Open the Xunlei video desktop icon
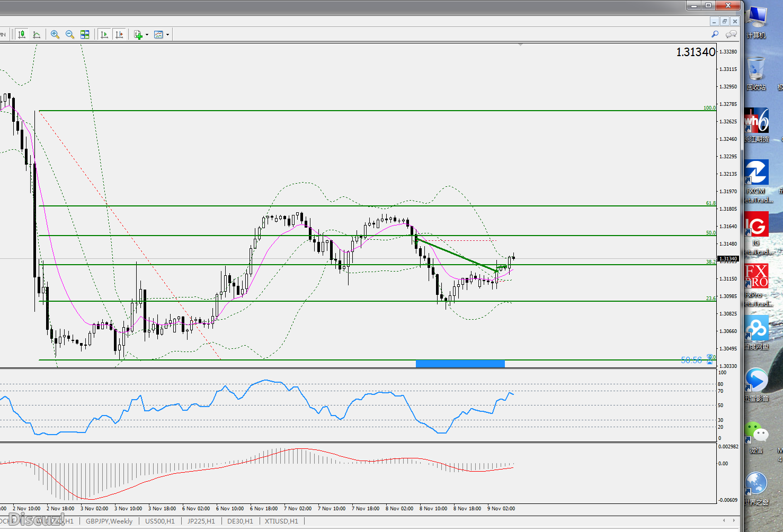The image size is (783, 532). click(756, 385)
